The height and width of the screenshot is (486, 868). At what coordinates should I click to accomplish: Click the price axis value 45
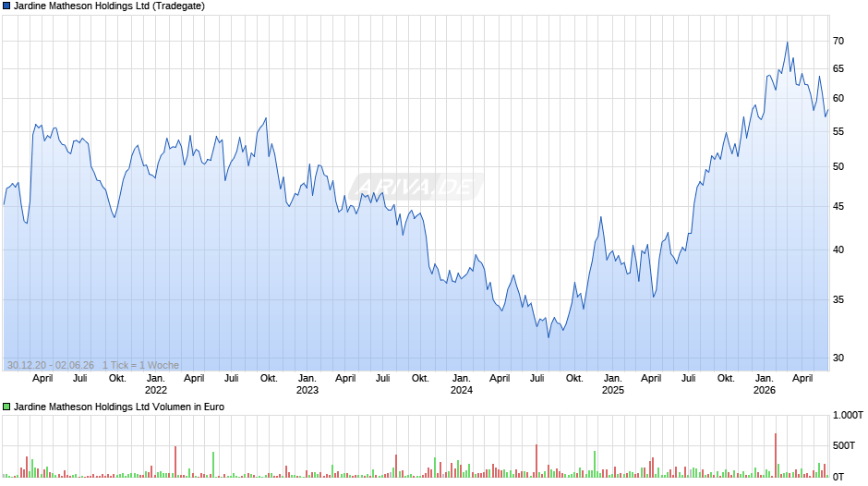(x=838, y=207)
